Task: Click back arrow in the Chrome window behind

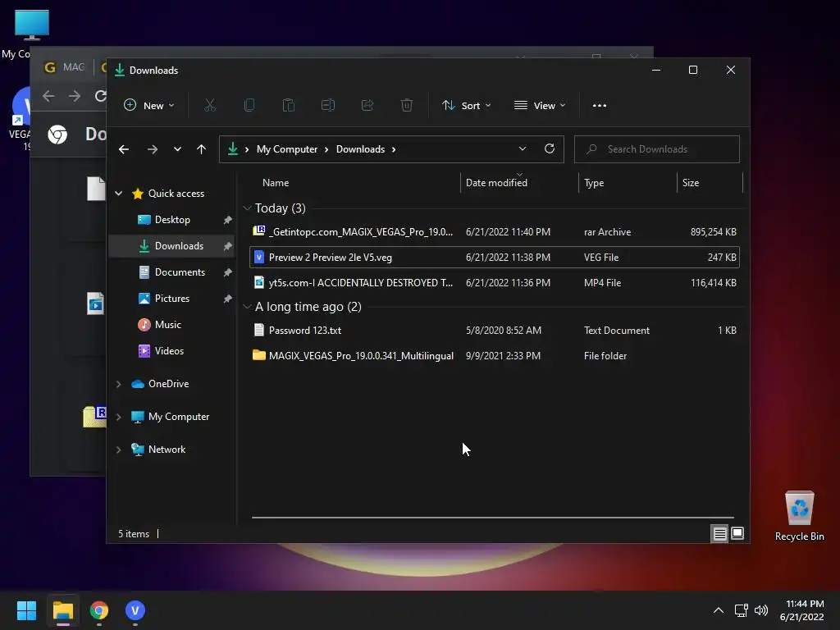Action: tap(48, 96)
